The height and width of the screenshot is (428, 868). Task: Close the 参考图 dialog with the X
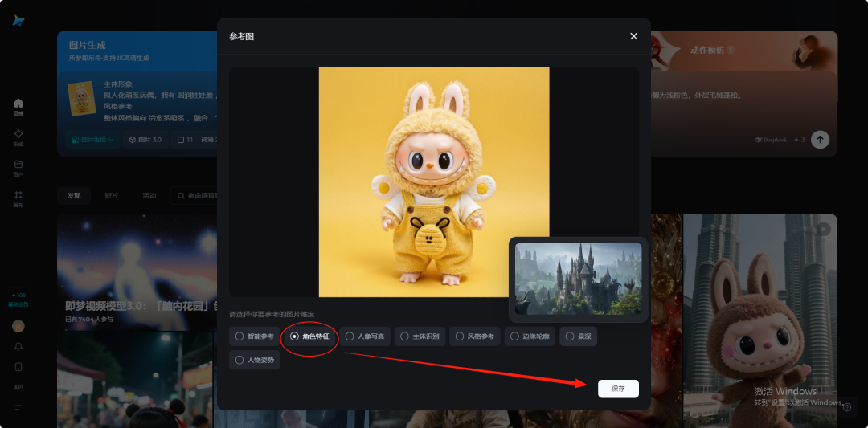(x=633, y=36)
